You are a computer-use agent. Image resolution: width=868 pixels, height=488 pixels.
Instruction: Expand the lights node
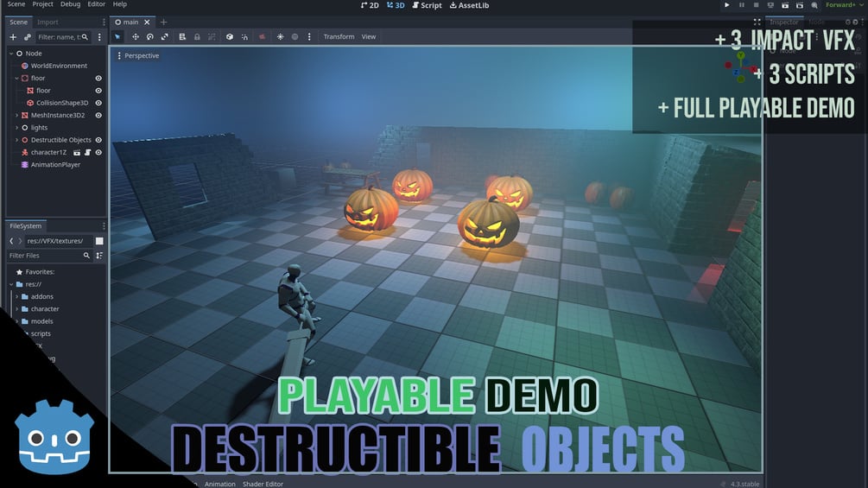16,127
